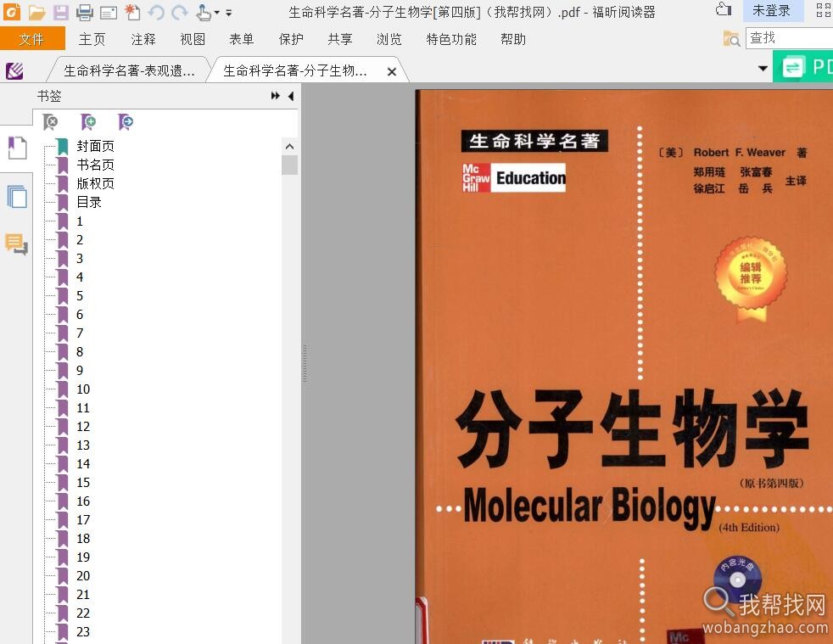The width and height of the screenshot is (833, 644).
Task: Open the 视图 ribbon tab
Action: click(x=193, y=39)
